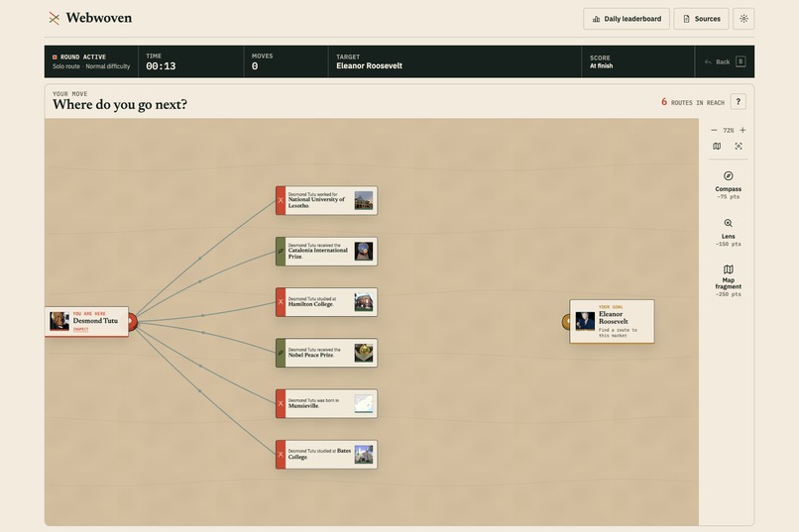The height and width of the screenshot is (532, 799).
Task: Click the ROUND ACTIVE status indicator
Action: click(x=79, y=57)
